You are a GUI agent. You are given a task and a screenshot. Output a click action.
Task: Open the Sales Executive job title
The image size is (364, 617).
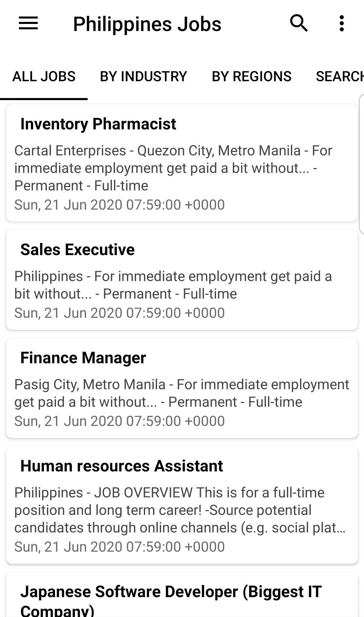coord(78,250)
